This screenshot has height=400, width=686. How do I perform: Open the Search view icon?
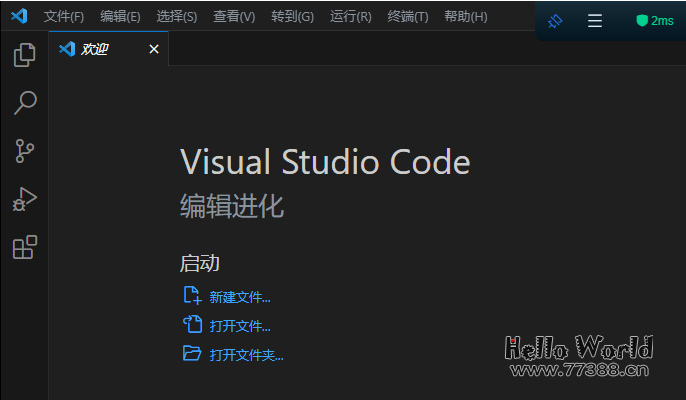25,103
